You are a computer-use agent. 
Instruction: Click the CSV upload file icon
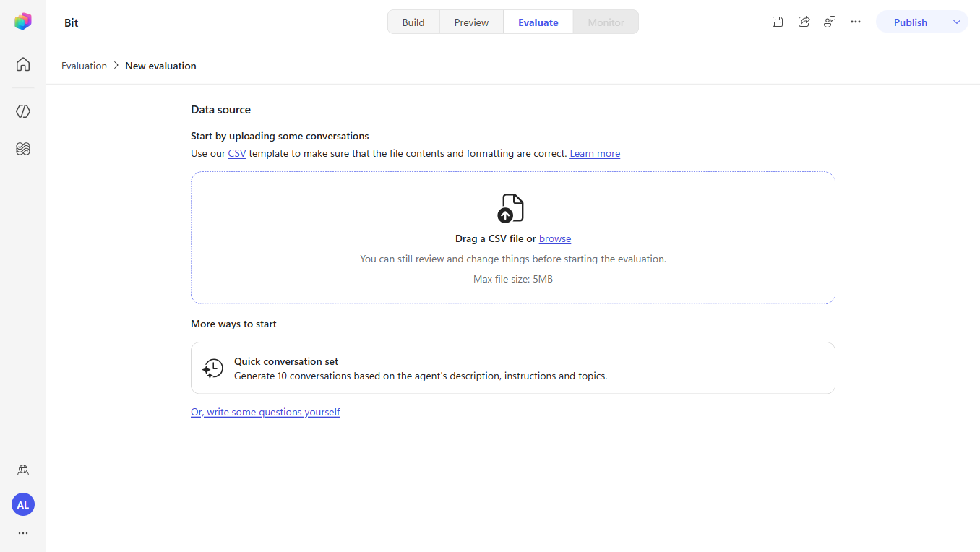510,208
